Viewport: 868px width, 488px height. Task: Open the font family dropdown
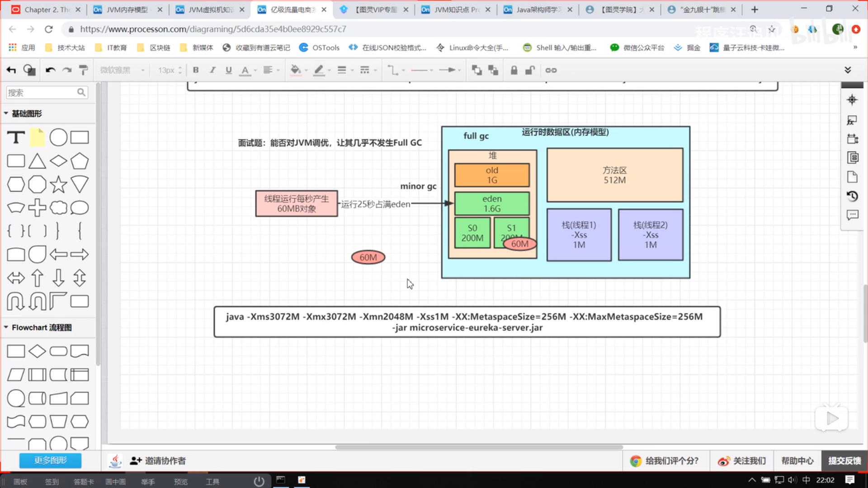122,70
